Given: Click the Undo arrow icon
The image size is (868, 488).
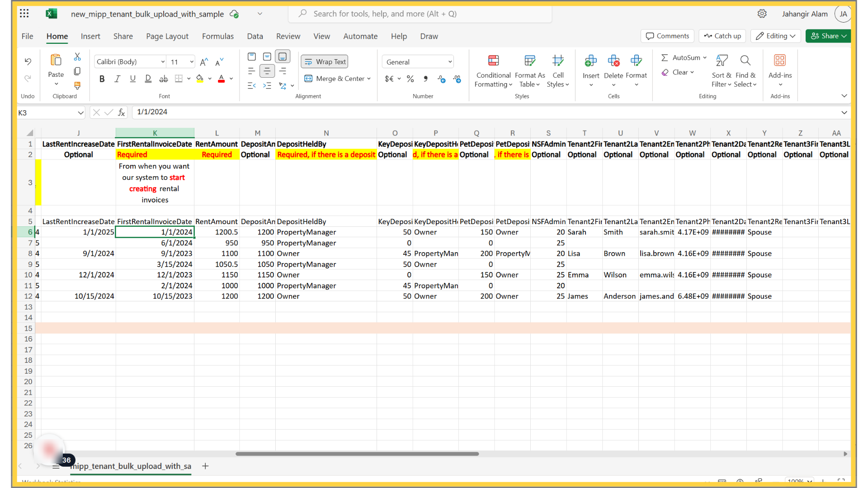Looking at the screenshot, I should tap(28, 61).
